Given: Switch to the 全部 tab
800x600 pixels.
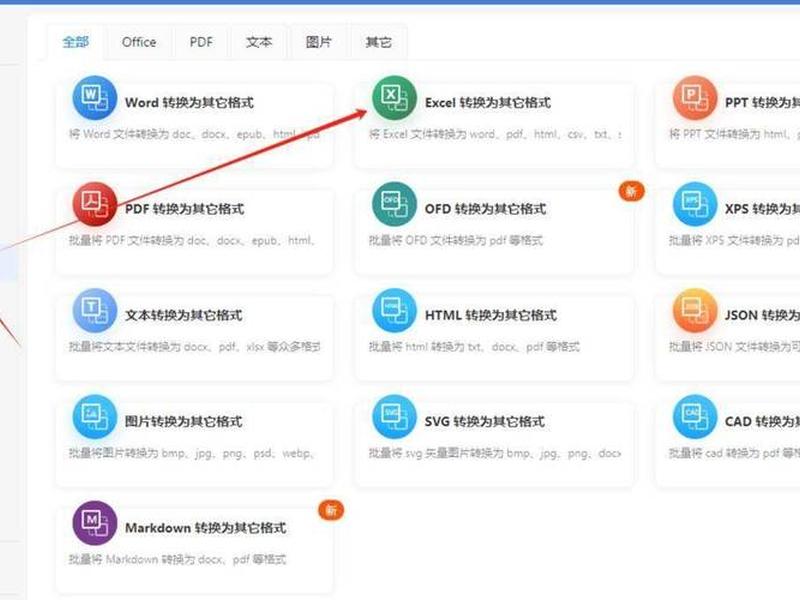Looking at the screenshot, I should (76, 42).
